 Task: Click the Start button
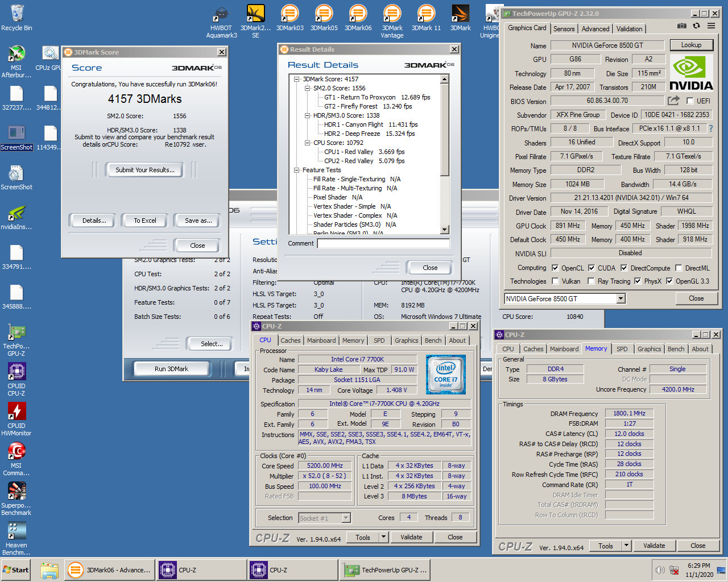pos(16,570)
